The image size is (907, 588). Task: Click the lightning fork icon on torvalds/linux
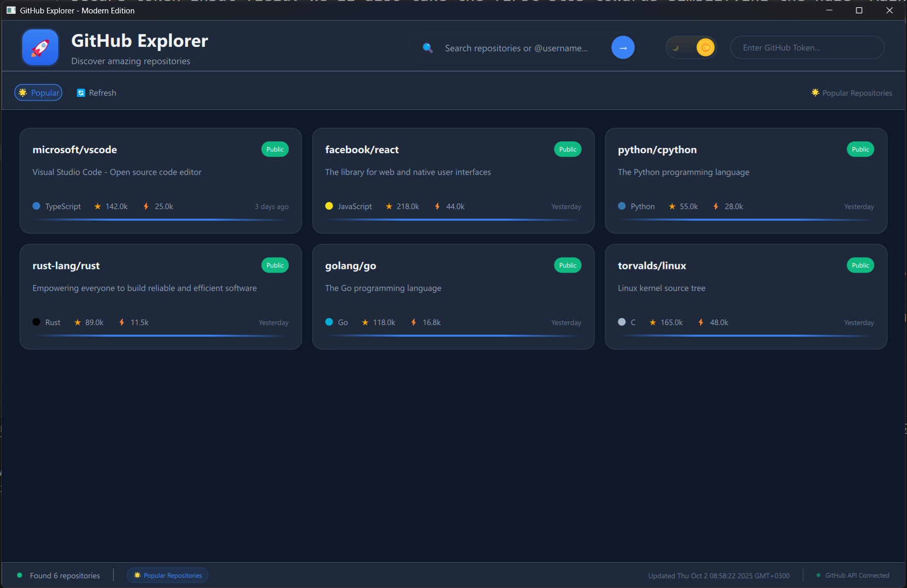click(x=701, y=322)
